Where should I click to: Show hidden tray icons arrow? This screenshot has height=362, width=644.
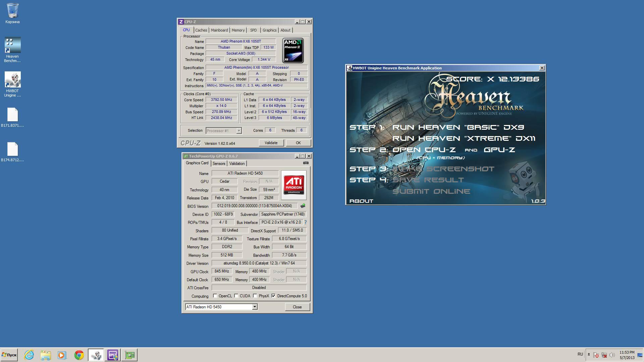click(x=589, y=355)
